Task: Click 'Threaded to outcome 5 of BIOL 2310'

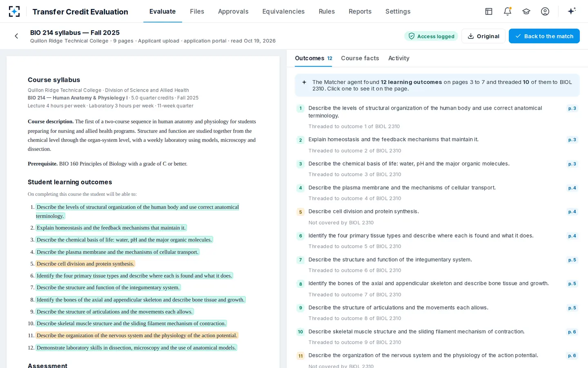Action: (355, 247)
